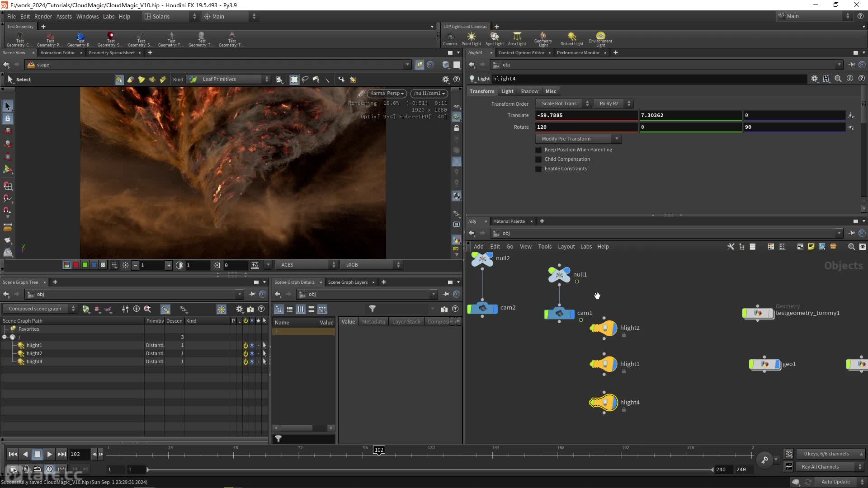Toggle visibility eye for hlight2 row
Viewport: 868px width, 488px height.
coord(252,353)
